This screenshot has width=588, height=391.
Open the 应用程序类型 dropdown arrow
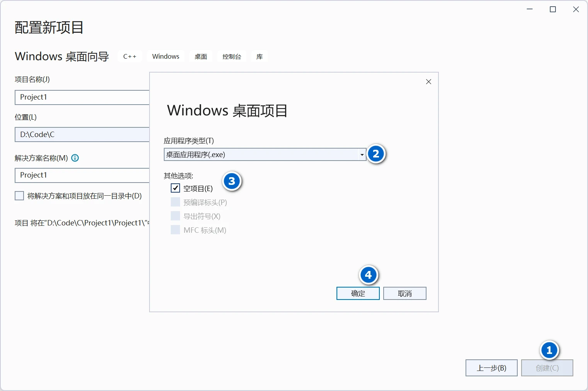(x=362, y=155)
